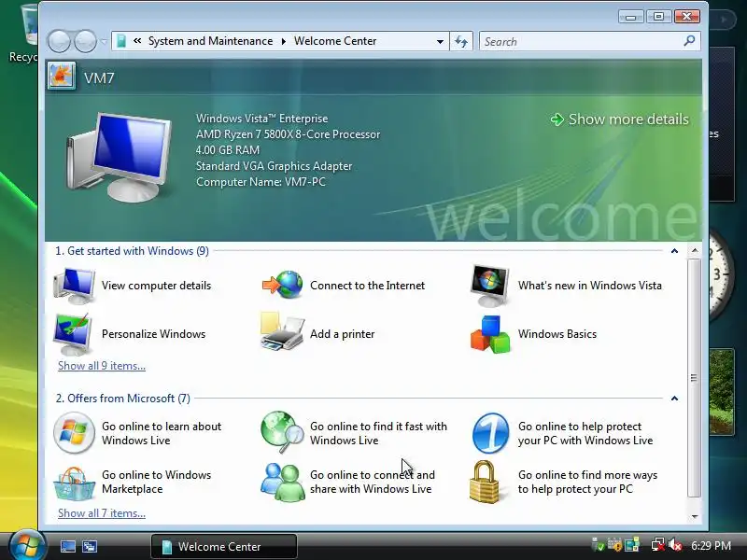Click the 1. Get started with Windows (9) heading

pyautogui.click(x=132, y=251)
